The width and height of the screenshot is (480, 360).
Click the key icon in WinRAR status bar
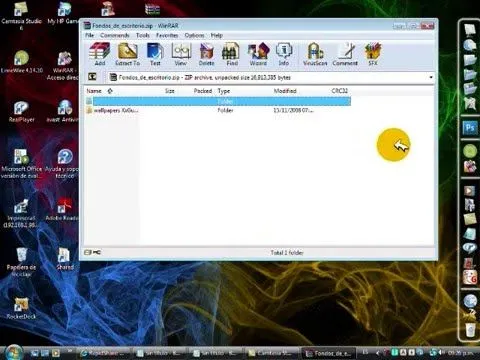[97, 252]
